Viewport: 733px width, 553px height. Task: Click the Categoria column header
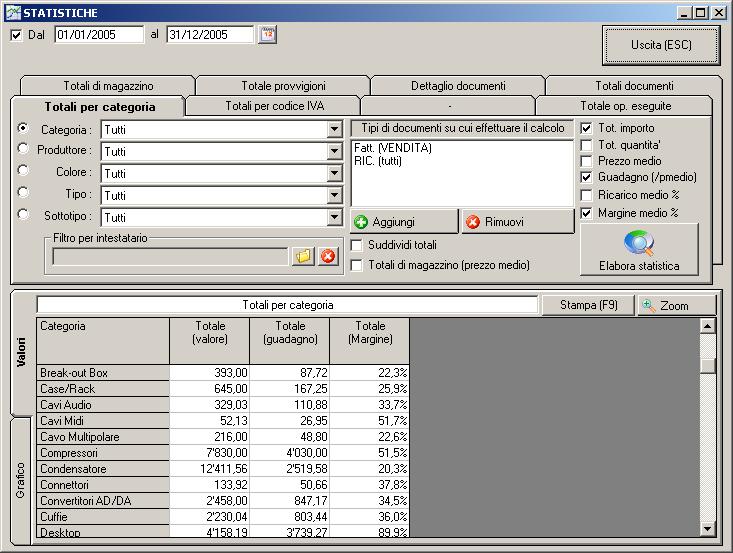pyautogui.click(x=103, y=341)
